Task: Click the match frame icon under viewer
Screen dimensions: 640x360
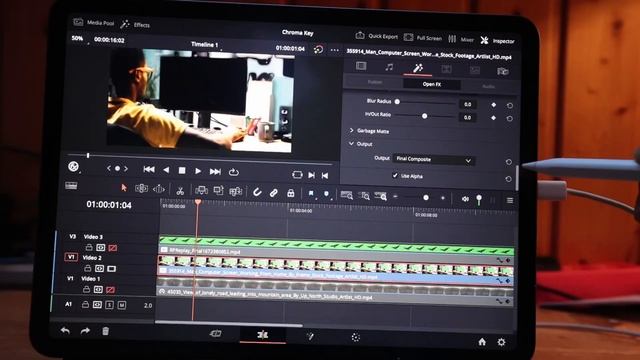Action: (297, 175)
